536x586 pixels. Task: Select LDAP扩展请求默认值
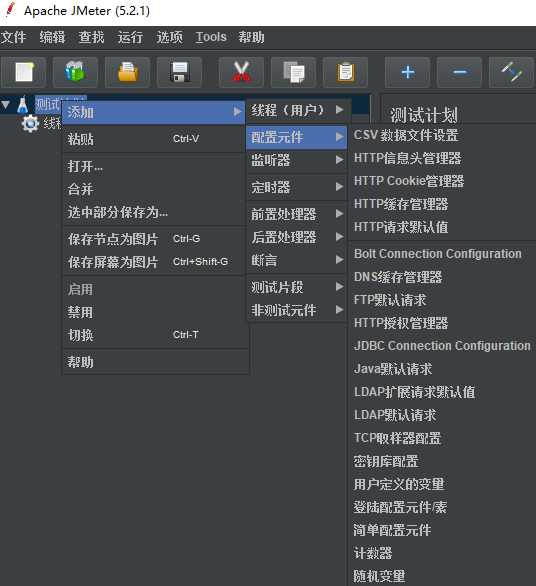coord(414,392)
